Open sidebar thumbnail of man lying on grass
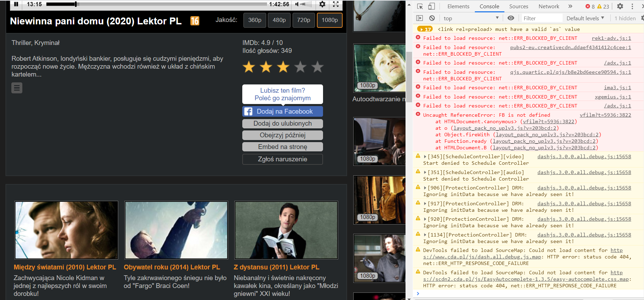 pyautogui.click(x=379, y=68)
